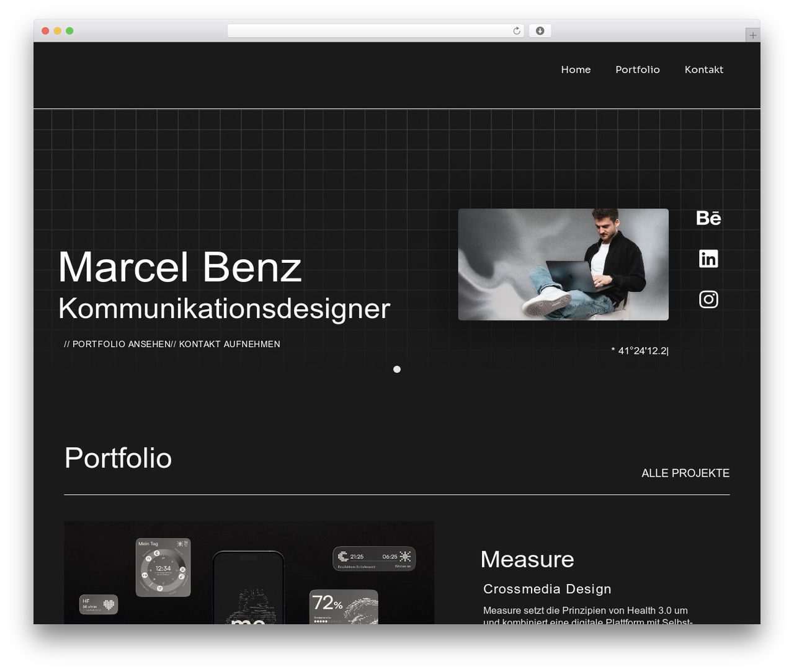The height and width of the screenshot is (672, 794).
Task: Maximize the window with the green button
Action: pos(69,31)
